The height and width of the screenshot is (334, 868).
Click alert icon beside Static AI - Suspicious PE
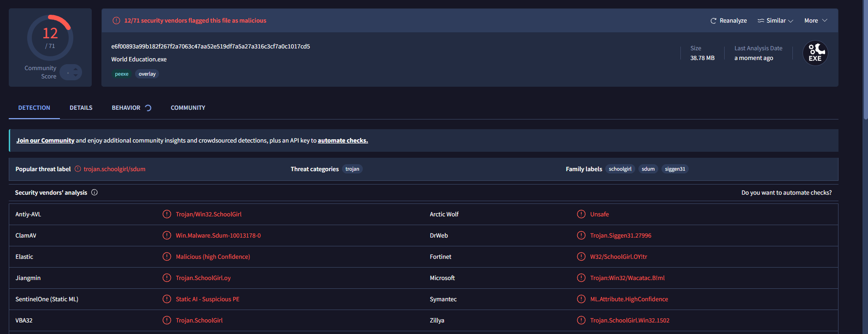point(167,299)
